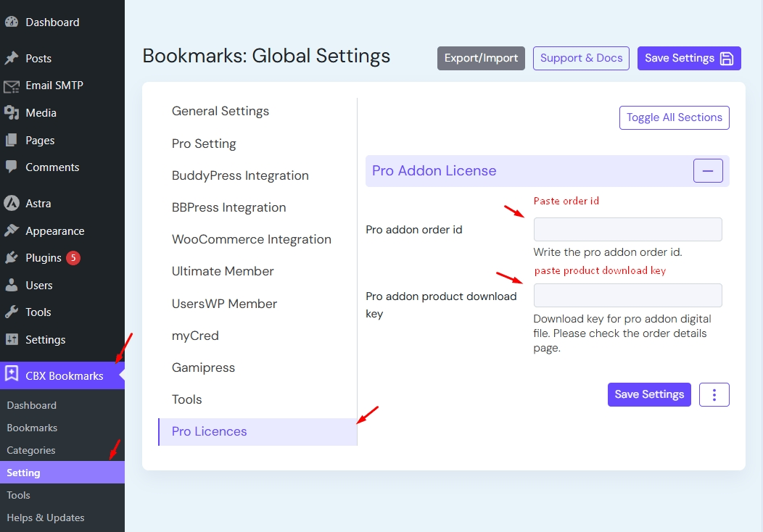This screenshot has width=763, height=532.
Task: Click the Export/Import button
Action: [481, 58]
